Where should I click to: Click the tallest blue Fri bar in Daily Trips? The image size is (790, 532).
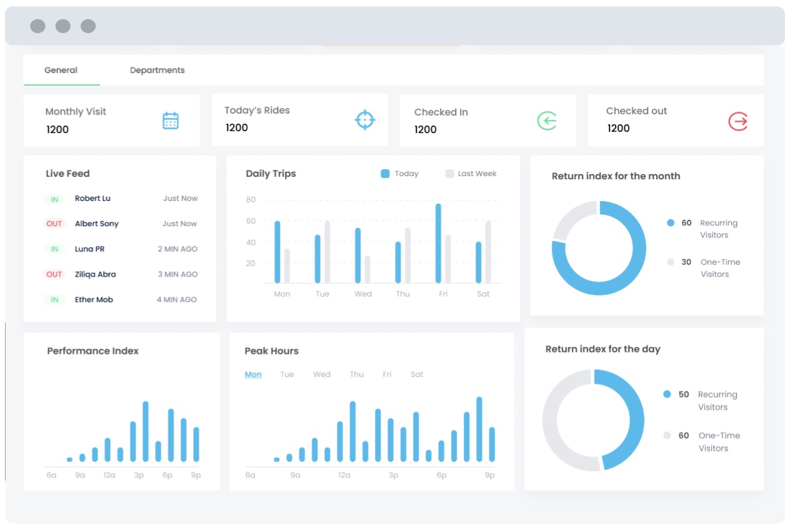click(438, 244)
